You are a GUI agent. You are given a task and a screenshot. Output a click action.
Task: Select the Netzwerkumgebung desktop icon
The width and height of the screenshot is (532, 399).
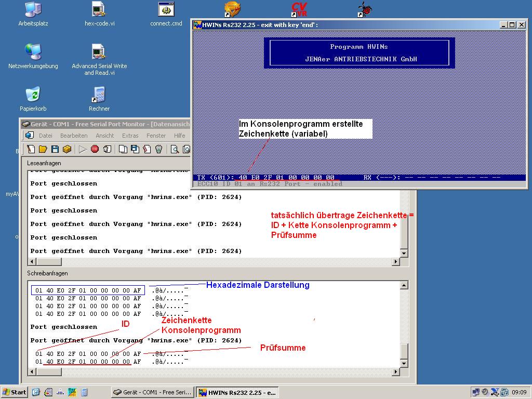(x=33, y=56)
